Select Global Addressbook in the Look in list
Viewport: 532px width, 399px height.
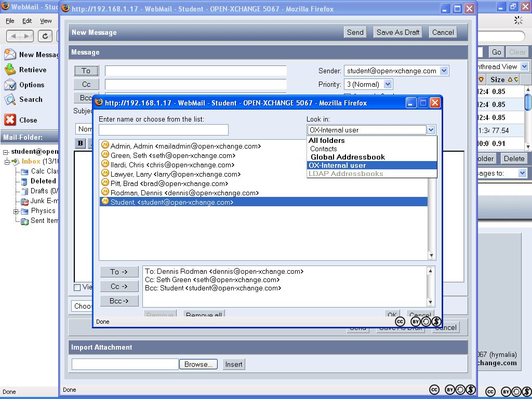(348, 157)
